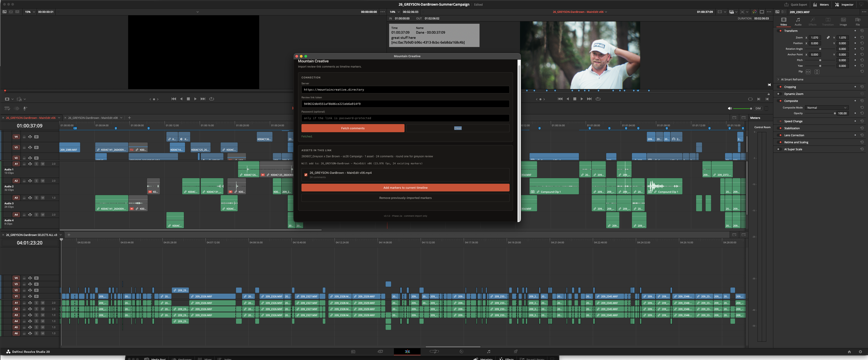Click the Review link token field

tap(405, 104)
